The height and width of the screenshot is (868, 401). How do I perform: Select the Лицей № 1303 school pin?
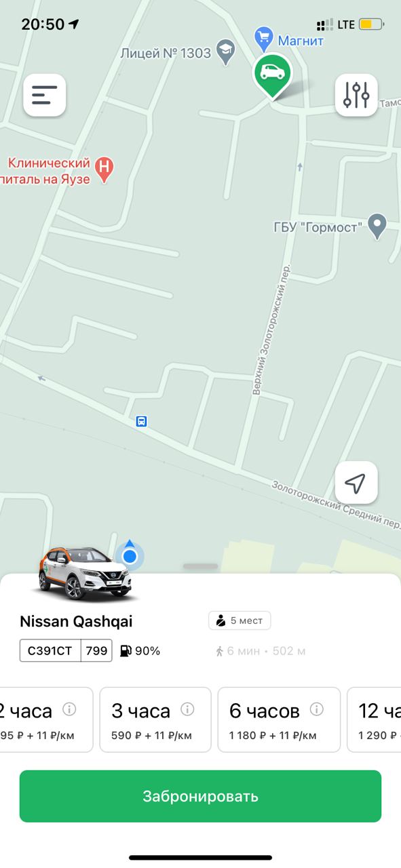tap(225, 52)
